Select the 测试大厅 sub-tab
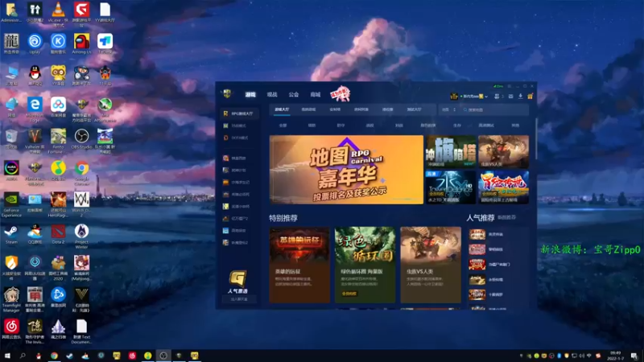 coord(414,109)
